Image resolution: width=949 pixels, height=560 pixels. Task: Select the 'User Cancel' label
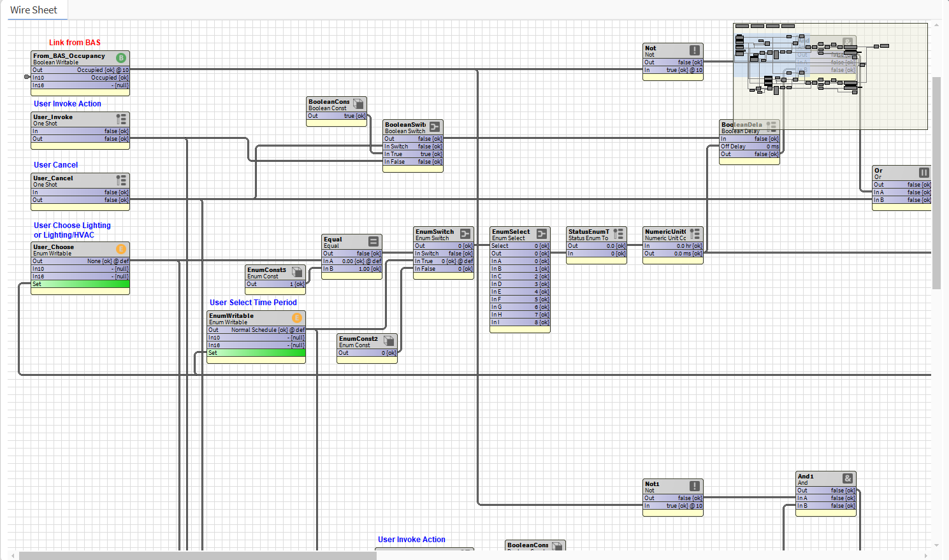[x=56, y=165]
